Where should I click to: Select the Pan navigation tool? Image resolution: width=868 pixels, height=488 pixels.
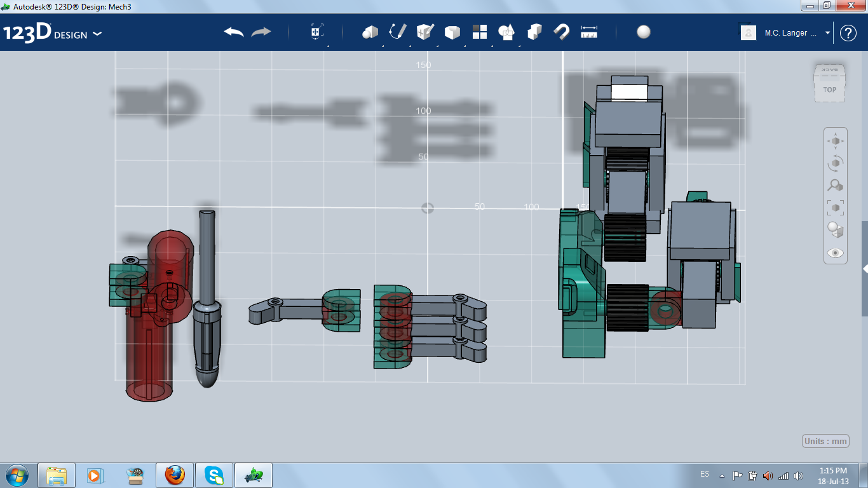(836, 141)
